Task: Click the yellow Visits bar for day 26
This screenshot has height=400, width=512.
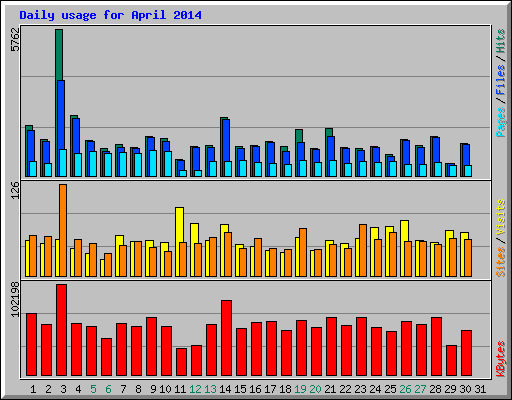Action: pos(404,231)
